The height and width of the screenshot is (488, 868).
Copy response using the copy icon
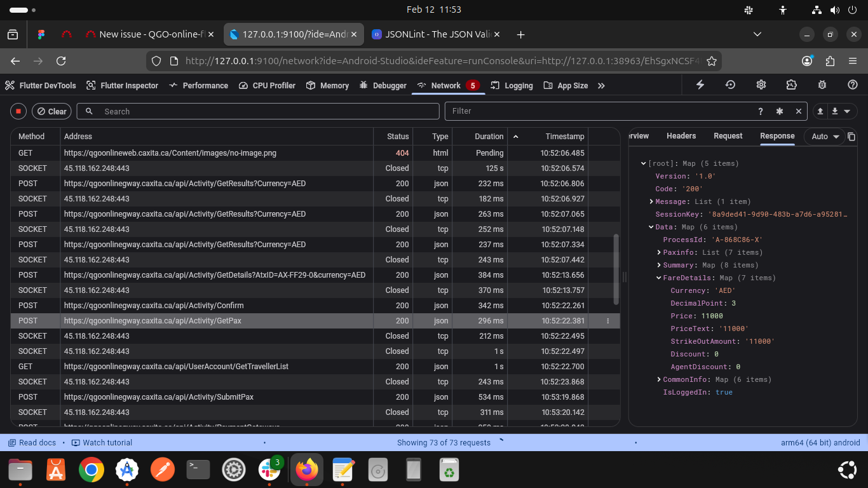[851, 137]
